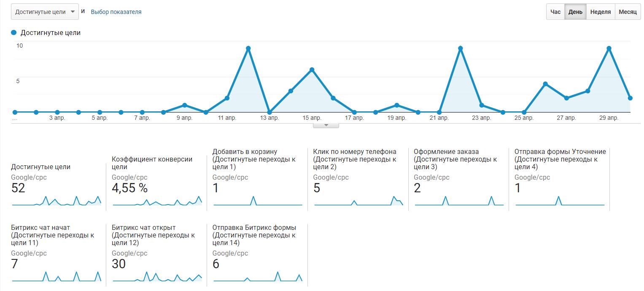
Task: Click the 29 апр. peak data point
Action: (609, 48)
